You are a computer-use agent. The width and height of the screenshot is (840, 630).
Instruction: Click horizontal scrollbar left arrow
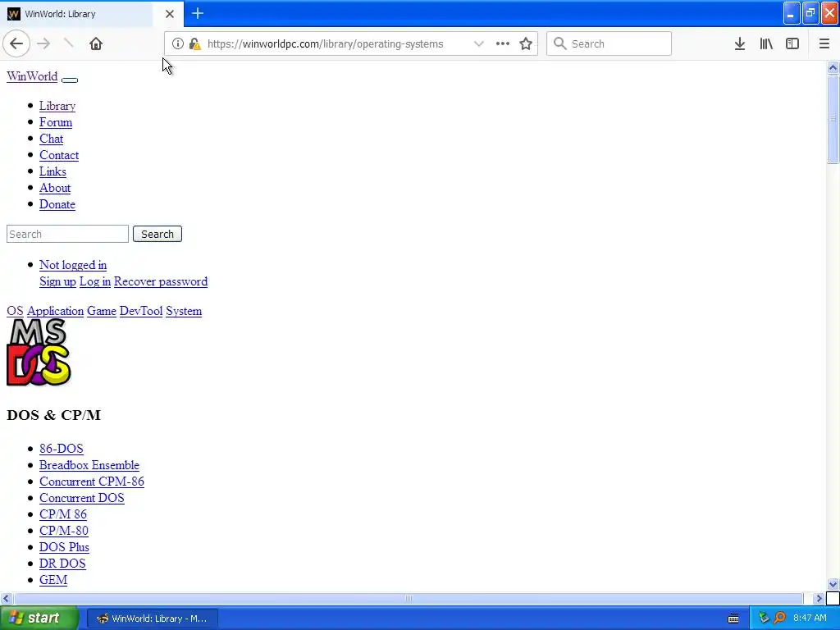pos(6,598)
